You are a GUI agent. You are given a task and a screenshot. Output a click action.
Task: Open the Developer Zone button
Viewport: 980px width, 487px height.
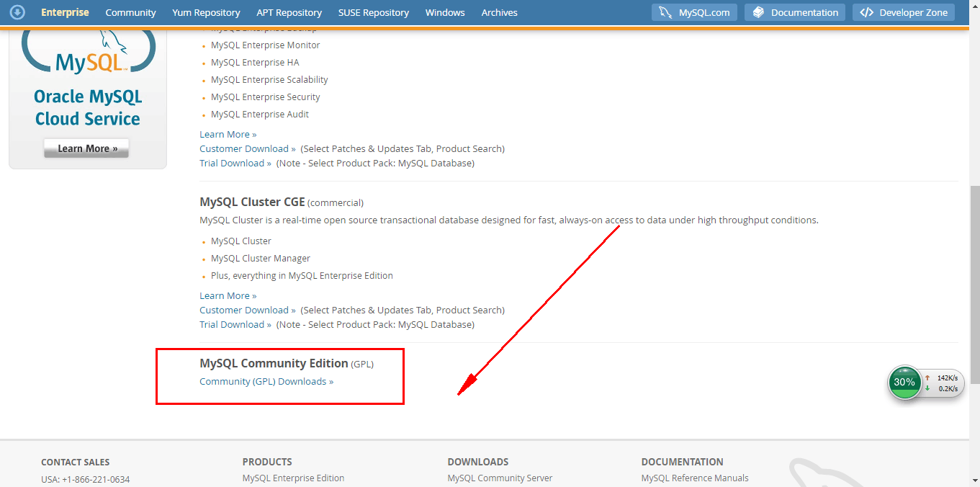(904, 12)
